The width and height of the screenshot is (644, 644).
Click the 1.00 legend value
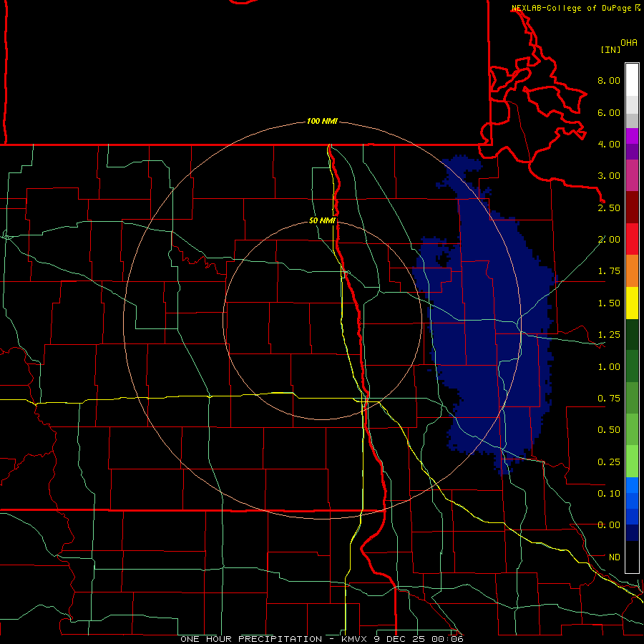tap(609, 367)
